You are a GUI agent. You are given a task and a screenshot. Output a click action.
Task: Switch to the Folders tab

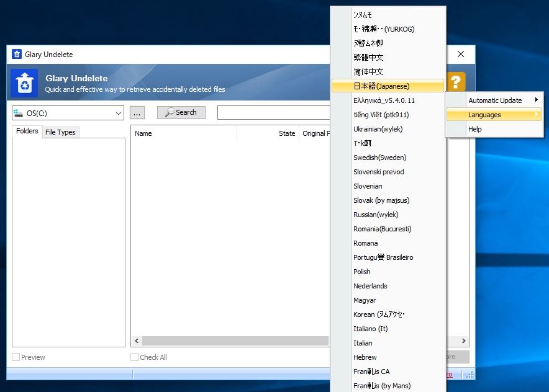[27, 131]
